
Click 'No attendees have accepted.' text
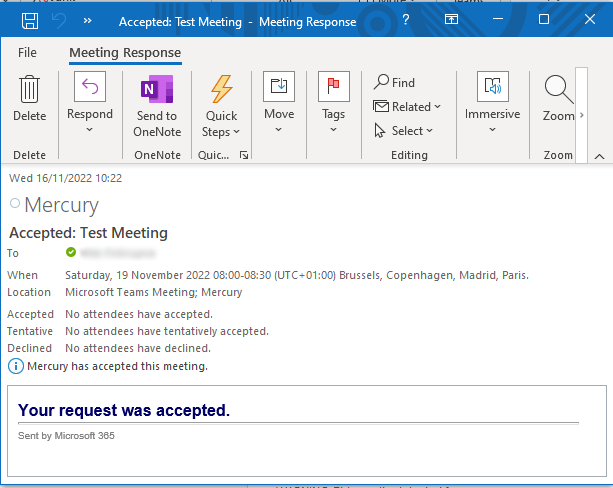tap(139, 314)
